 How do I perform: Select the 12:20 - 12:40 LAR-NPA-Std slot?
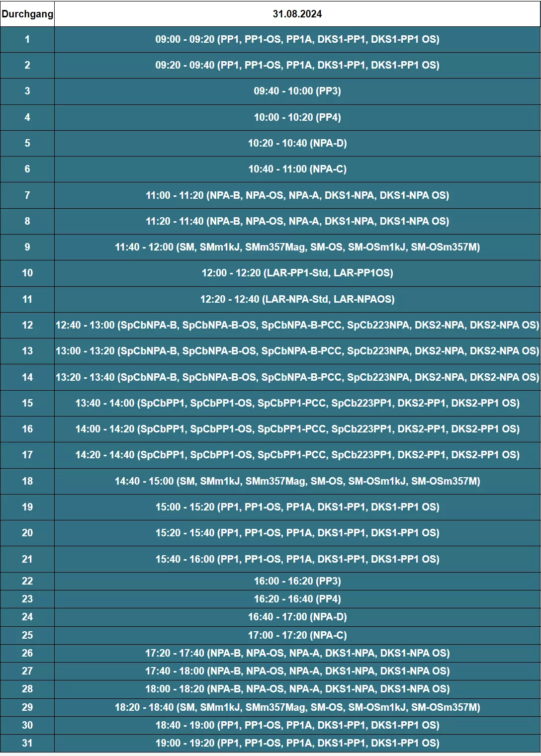pyautogui.click(x=297, y=299)
